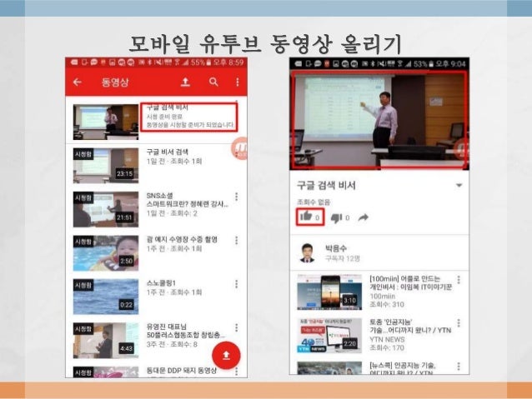Tap the upload icon in the red toolbar
The image size is (532, 399).
[185, 82]
